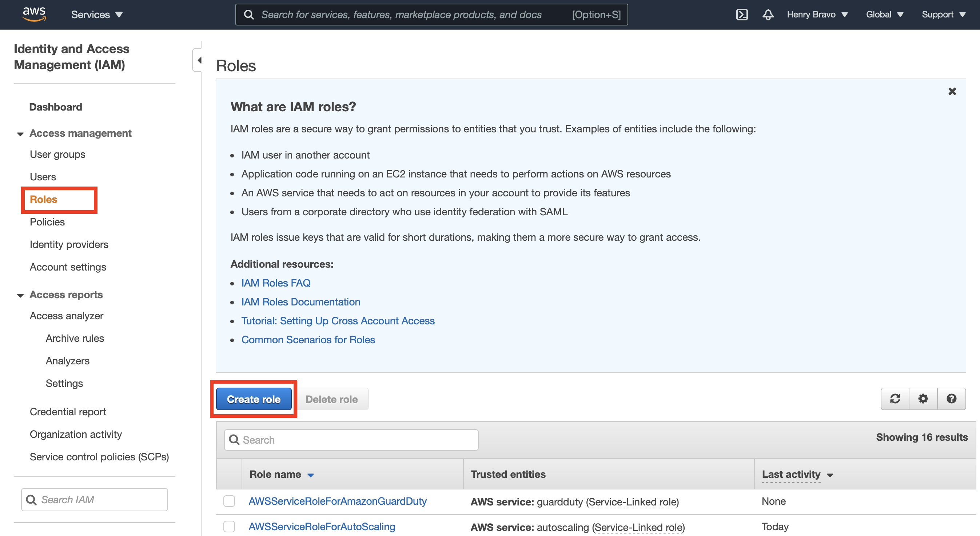Select the AWSServiceRoleForAmazonGuardDuty checkbox
Viewport: 980px width, 536px height.
pyautogui.click(x=229, y=501)
